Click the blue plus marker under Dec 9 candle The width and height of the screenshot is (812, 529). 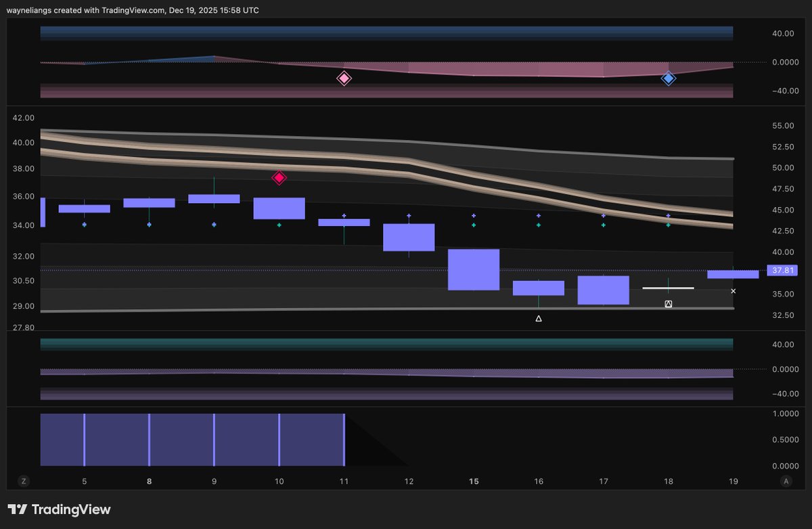(x=214, y=224)
